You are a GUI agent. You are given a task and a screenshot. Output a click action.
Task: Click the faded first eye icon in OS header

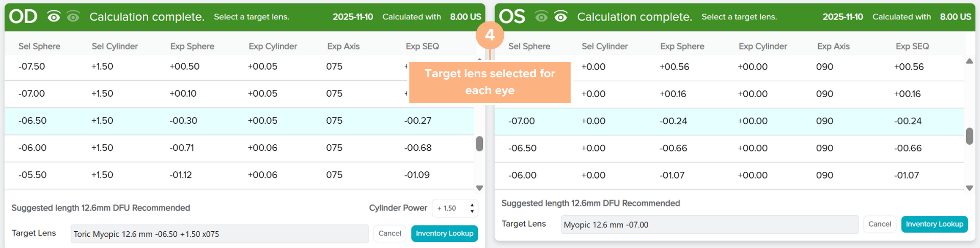point(541,17)
